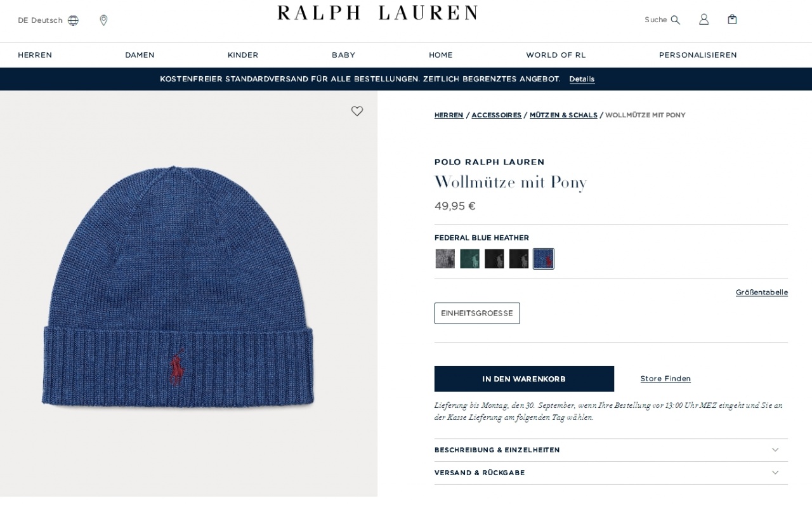Click the Mützen & Schals breadcrumb

(563, 115)
